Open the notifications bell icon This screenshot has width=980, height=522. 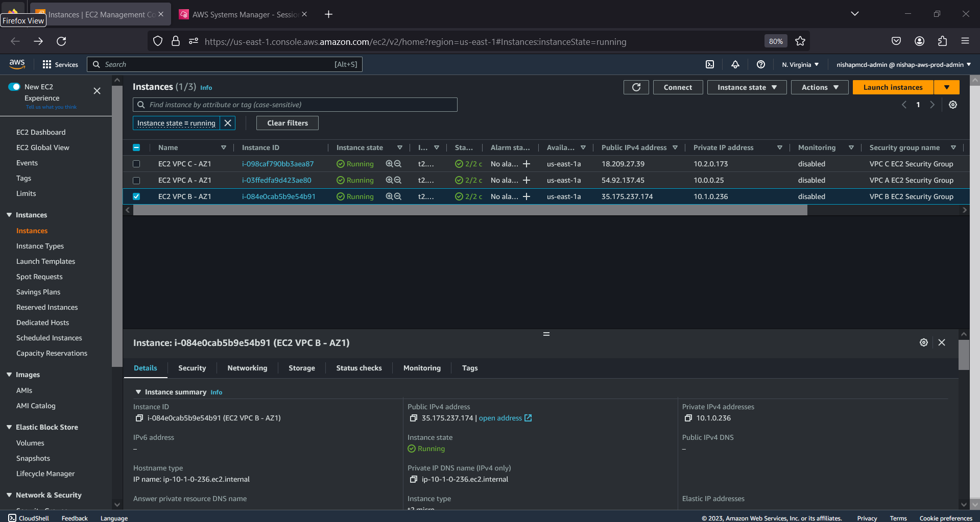[x=735, y=64]
